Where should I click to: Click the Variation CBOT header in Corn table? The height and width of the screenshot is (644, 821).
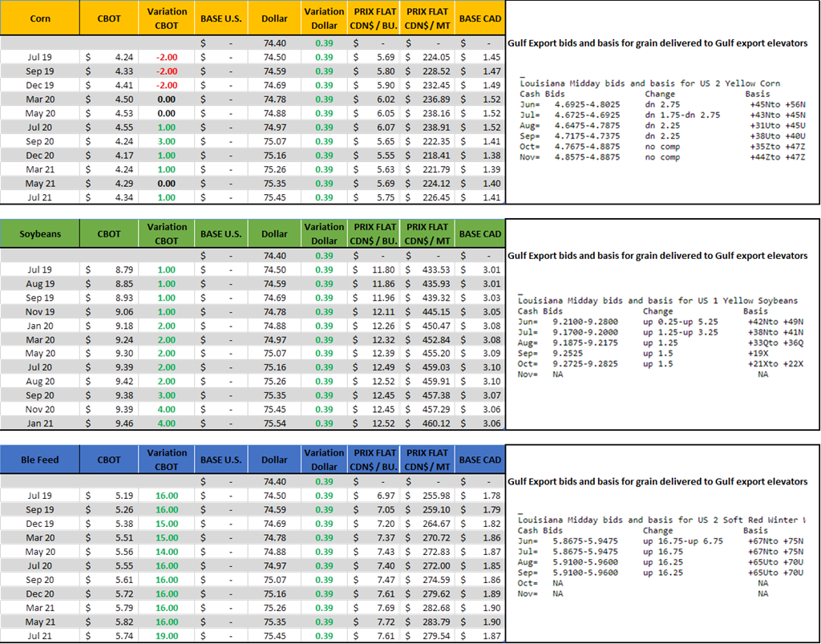(167, 18)
